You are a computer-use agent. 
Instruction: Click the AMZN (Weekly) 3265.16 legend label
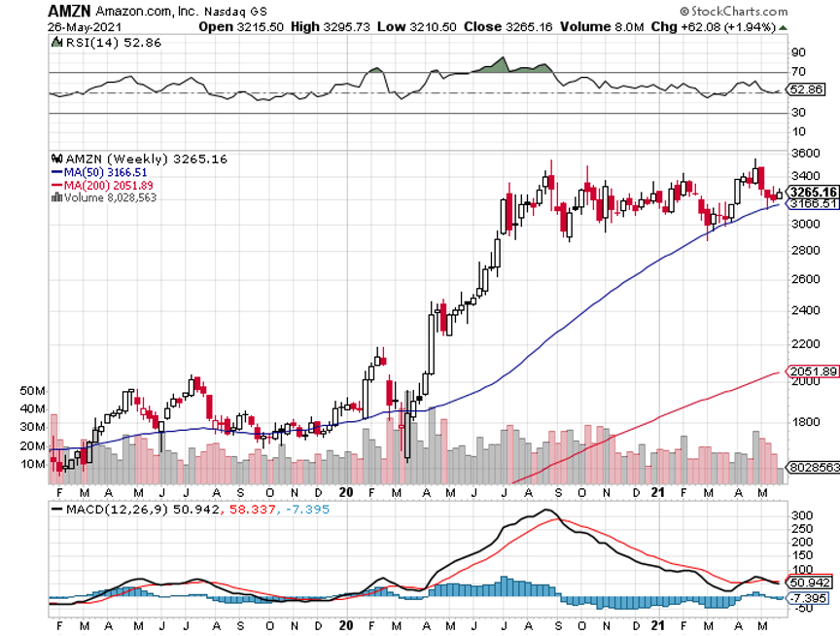[x=146, y=159]
